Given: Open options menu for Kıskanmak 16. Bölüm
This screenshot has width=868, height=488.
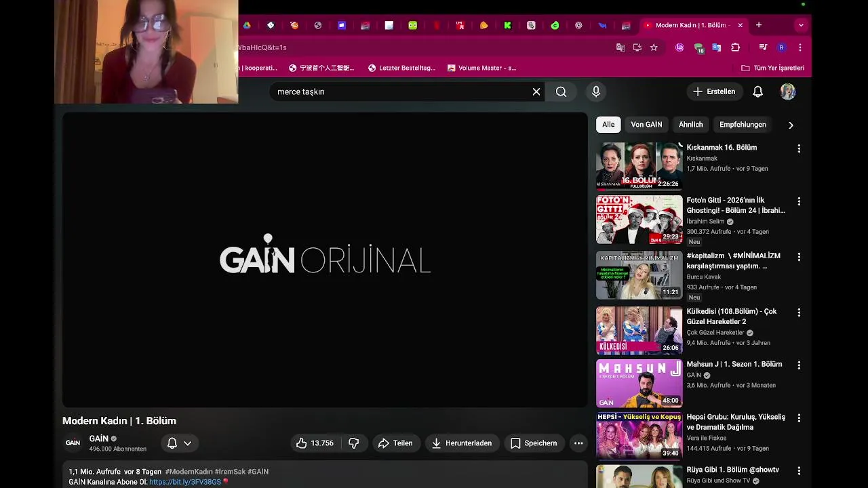Looking at the screenshot, I should 799,148.
